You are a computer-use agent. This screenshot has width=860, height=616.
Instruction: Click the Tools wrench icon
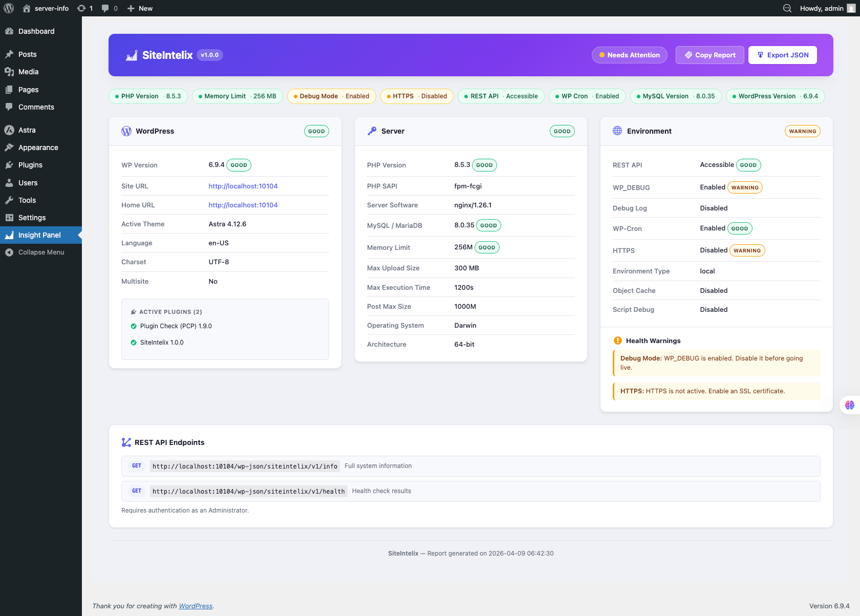pos(9,200)
